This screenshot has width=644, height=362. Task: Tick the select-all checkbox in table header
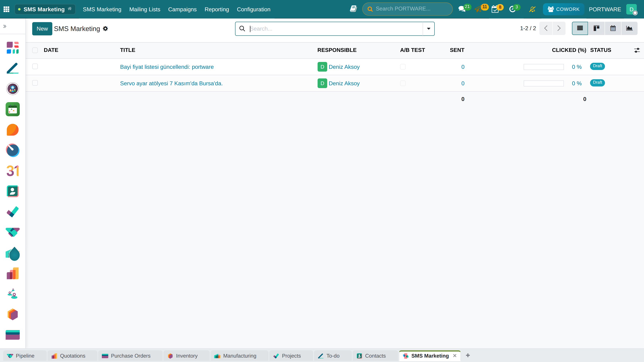tap(35, 50)
